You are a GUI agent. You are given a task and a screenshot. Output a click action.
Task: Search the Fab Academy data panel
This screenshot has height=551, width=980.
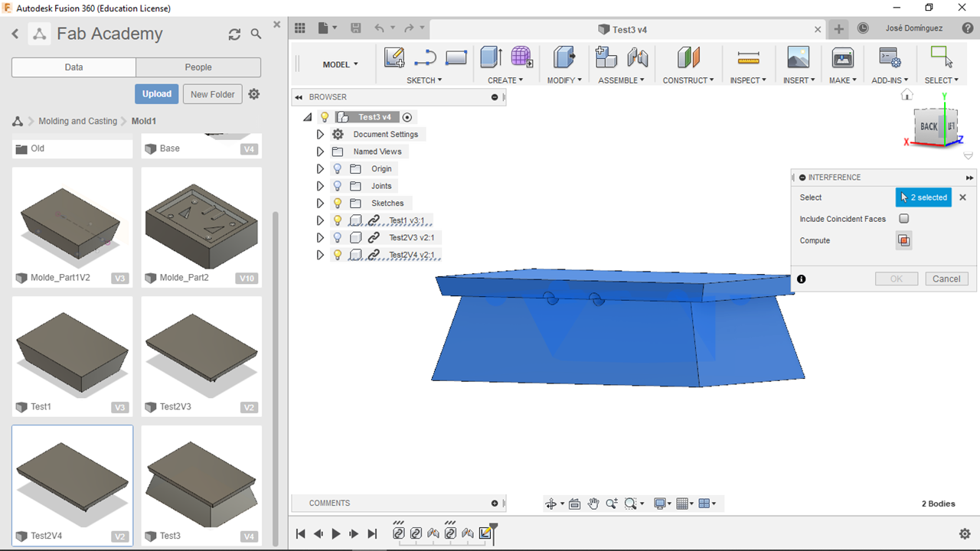(x=256, y=34)
